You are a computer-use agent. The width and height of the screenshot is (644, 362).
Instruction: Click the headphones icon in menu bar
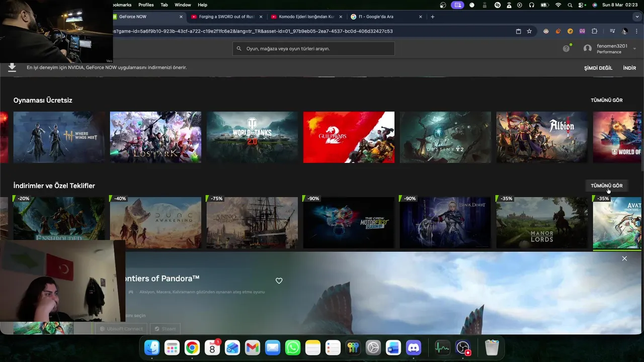pyautogui.click(x=532, y=5)
